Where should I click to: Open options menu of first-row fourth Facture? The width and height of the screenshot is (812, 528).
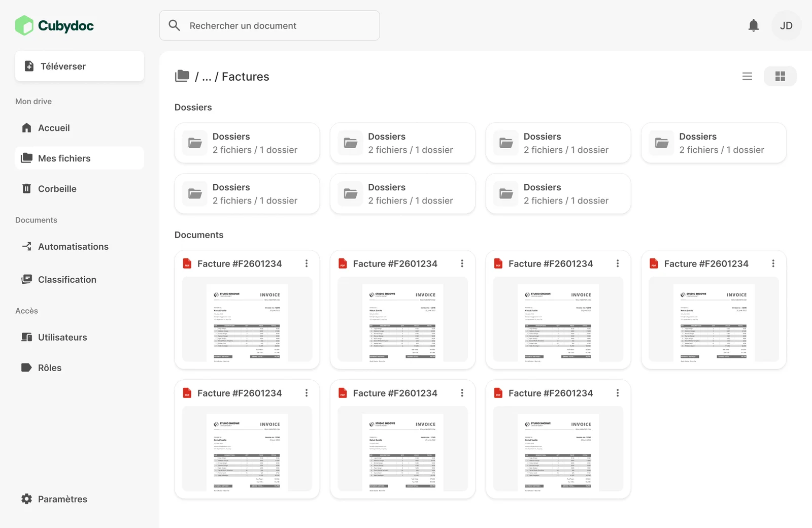tap(773, 263)
